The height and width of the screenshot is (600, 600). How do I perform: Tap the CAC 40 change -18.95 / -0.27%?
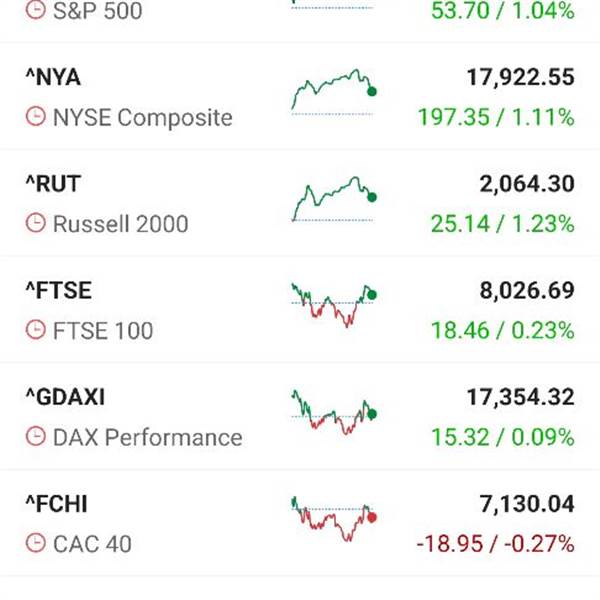pyautogui.click(x=496, y=544)
